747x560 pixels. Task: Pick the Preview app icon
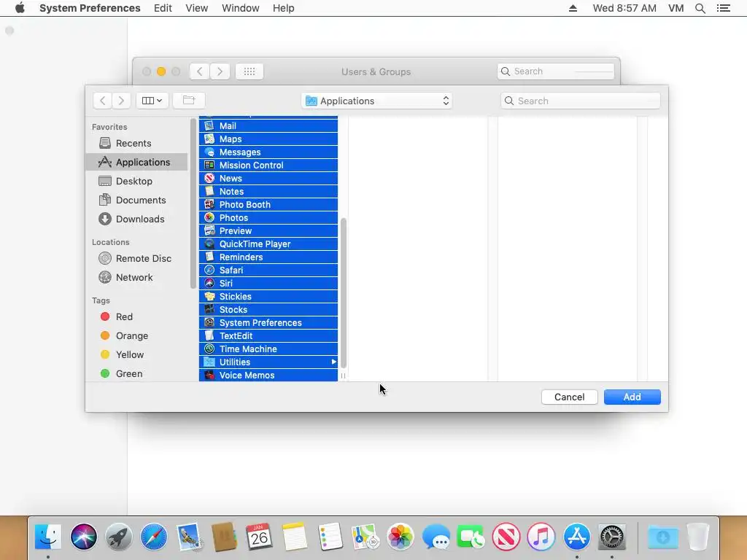[209, 230]
